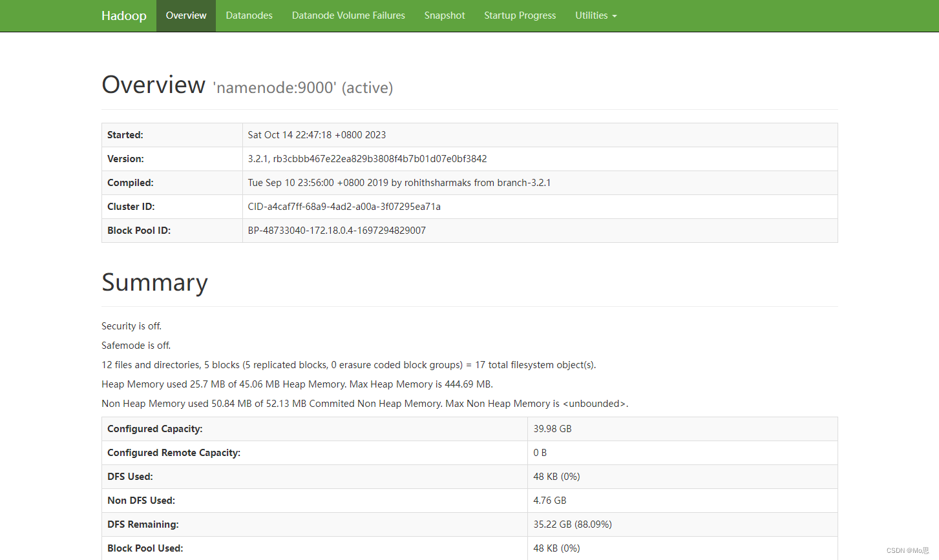Click the 'Configured Capacity:' label
Image resolution: width=939 pixels, height=560 pixels.
pyautogui.click(x=155, y=429)
